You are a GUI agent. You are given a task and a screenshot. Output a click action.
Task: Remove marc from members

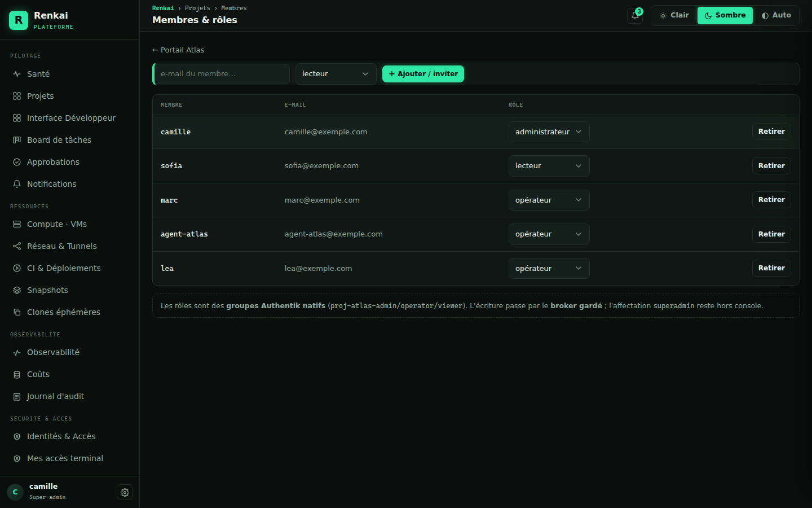(771, 200)
